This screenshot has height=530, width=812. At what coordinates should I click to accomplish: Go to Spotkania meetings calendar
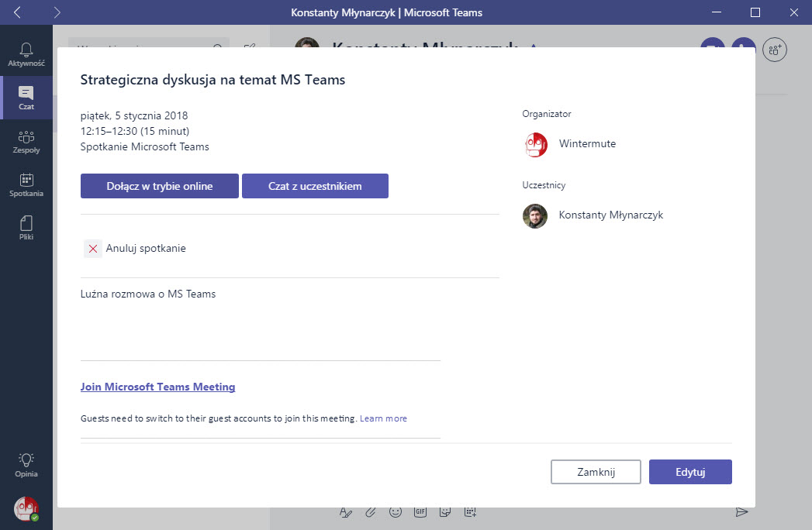click(x=26, y=184)
